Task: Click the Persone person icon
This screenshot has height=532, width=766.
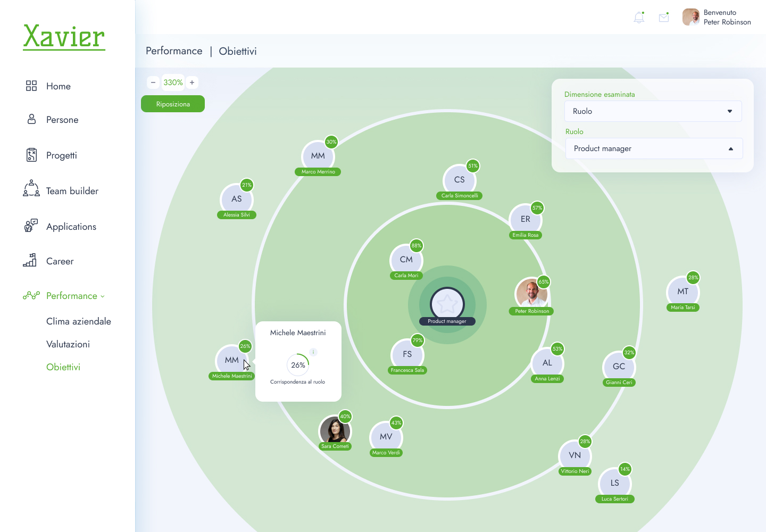Action: click(x=31, y=119)
